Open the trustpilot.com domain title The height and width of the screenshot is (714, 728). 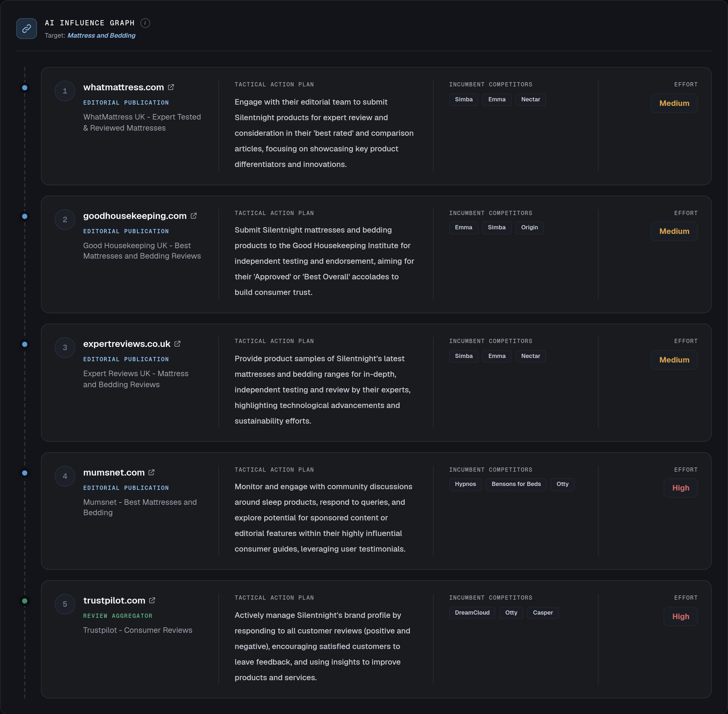pyautogui.click(x=114, y=600)
